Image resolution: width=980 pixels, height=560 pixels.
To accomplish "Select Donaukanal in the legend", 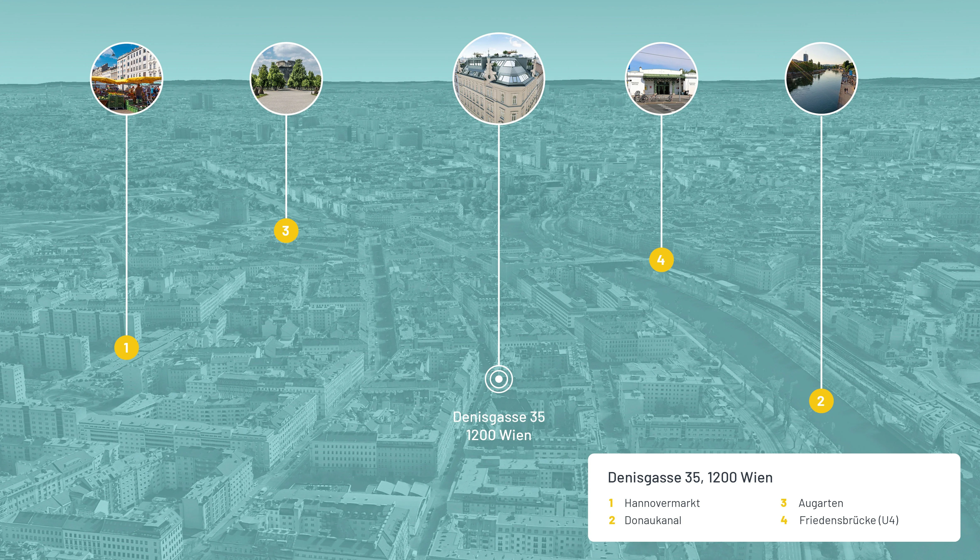I will click(653, 520).
